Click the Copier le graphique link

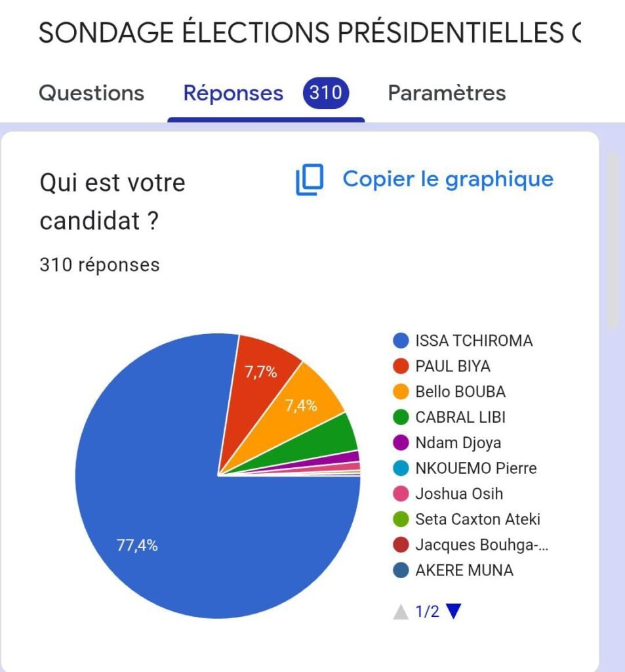pyautogui.click(x=448, y=179)
